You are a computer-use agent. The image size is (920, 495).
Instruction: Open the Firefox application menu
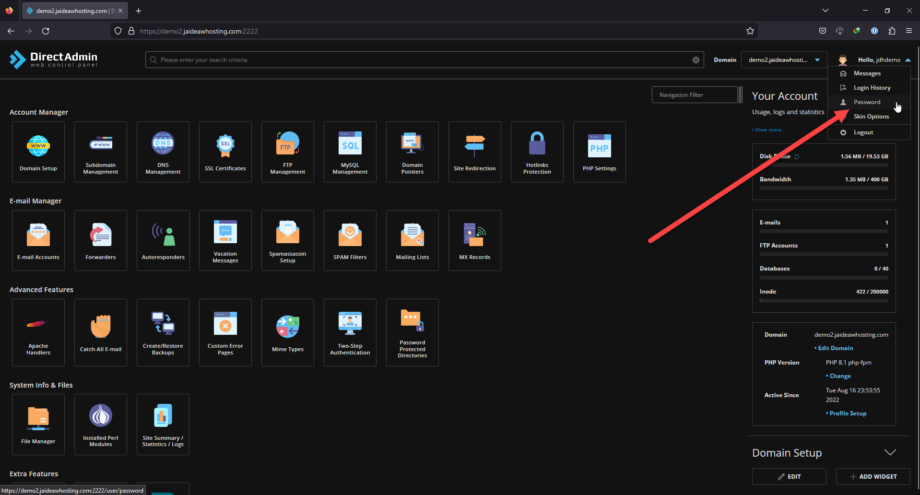point(908,31)
